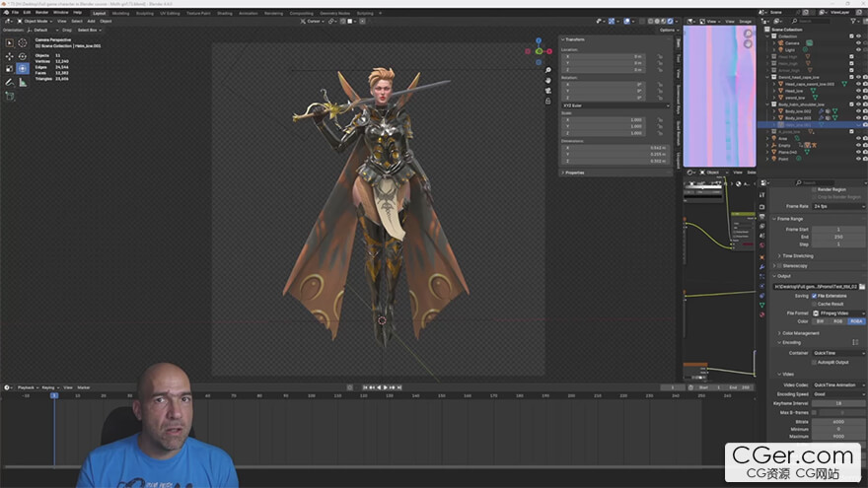868x488 pixels.
Task: Select the Scale tool
Action: [x=10, y=69]
